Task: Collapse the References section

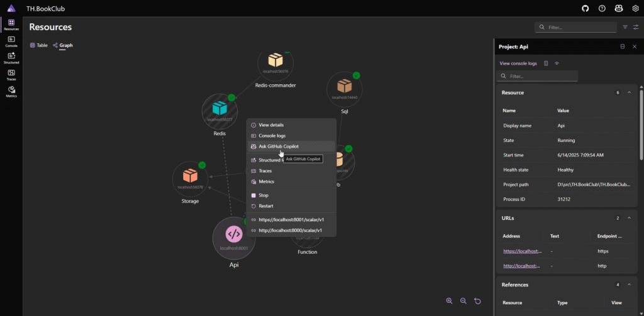Action: [630, 285]
